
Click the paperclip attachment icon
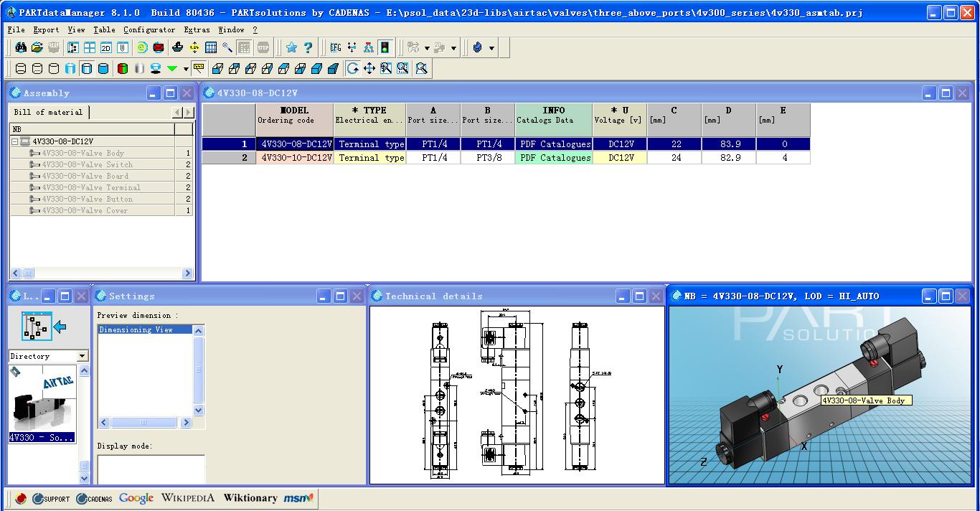123,47
